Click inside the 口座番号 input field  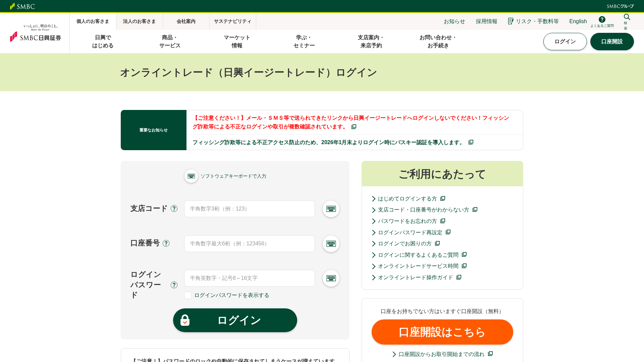(x=249, y=244)
